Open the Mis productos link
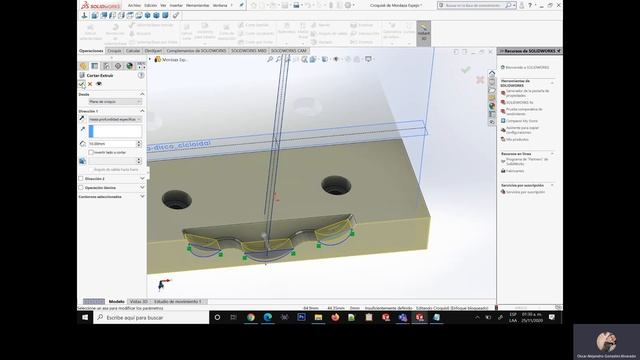The width and height of the screenshot is (640, 360). tap(517, 140)
